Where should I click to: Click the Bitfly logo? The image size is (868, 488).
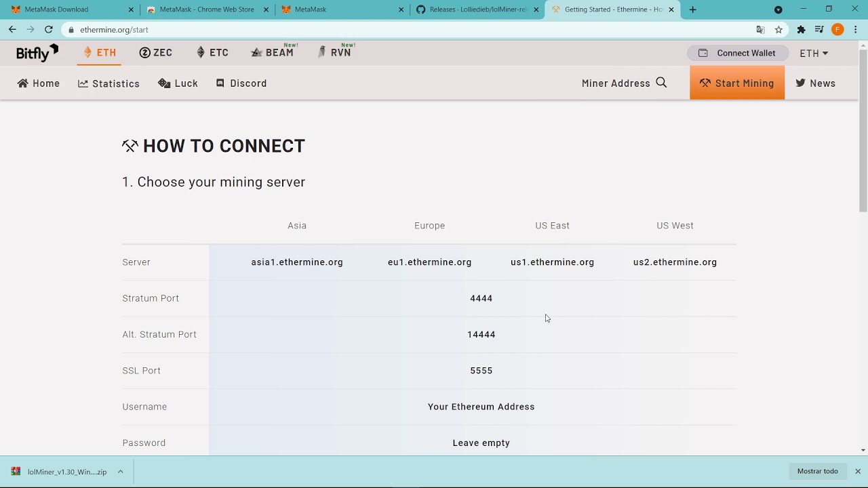point(37,53)
